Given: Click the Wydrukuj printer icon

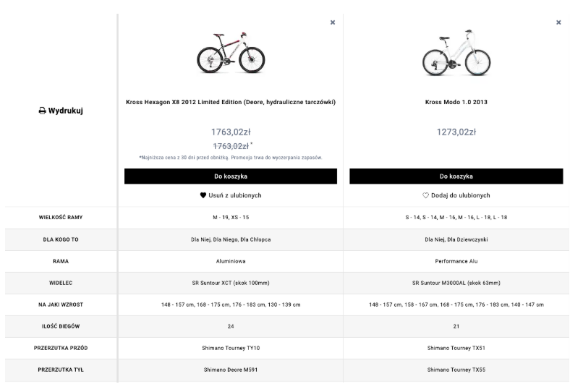Looking at the screenshot, I should pos(42,111).
